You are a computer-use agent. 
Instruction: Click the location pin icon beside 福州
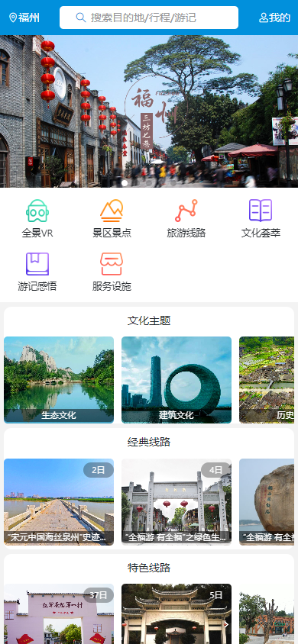[13, 18]
